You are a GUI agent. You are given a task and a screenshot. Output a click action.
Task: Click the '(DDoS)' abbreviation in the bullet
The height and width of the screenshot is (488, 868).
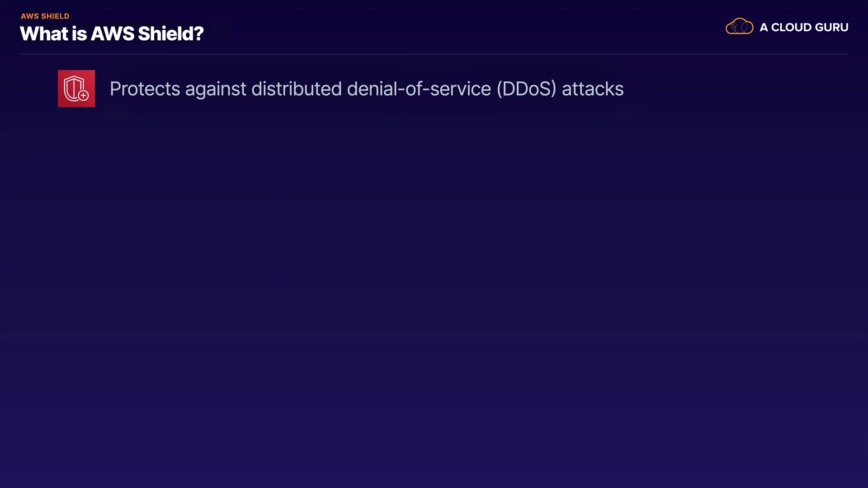pyautogui.click(x=526, y=89)
